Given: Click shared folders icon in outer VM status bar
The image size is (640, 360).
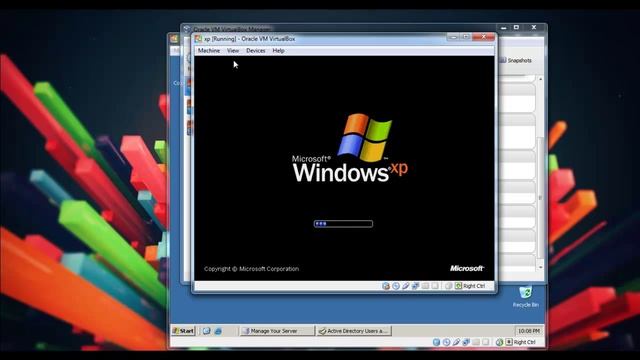Looking at the screenshot, I should point(476,342).
